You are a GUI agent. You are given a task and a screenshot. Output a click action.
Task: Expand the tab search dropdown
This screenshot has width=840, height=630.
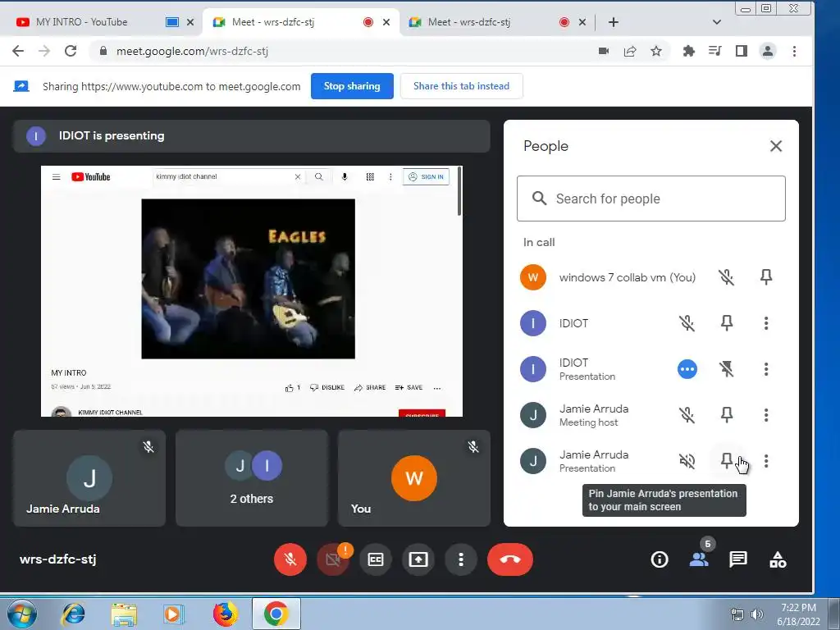717,22
